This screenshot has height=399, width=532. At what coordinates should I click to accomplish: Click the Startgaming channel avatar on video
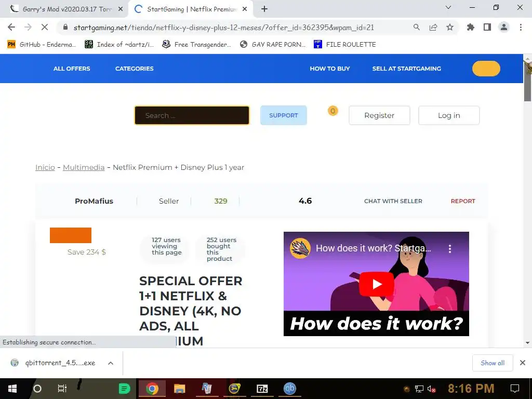(x=300, y=248)
